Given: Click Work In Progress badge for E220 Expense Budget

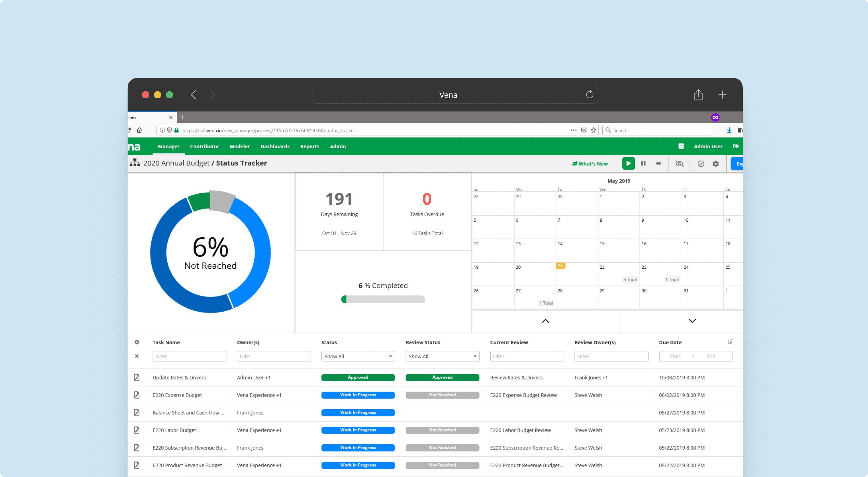Looking at the screenshot, I should 358,395.
